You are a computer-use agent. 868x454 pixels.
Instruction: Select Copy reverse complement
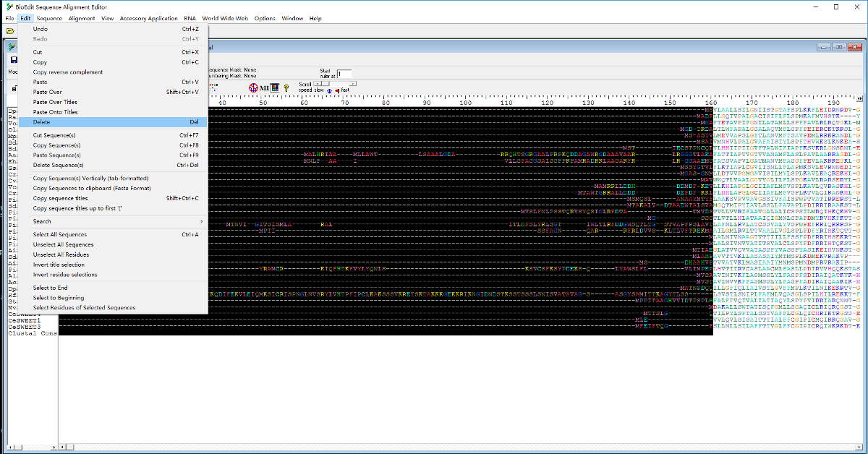68,72
